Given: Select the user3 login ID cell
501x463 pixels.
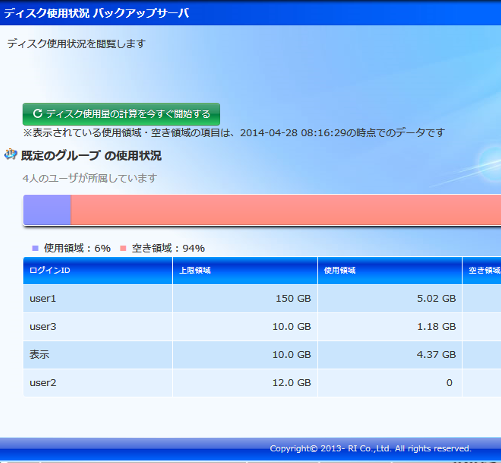Looking at the screenshot, I should tap(98, 326).
